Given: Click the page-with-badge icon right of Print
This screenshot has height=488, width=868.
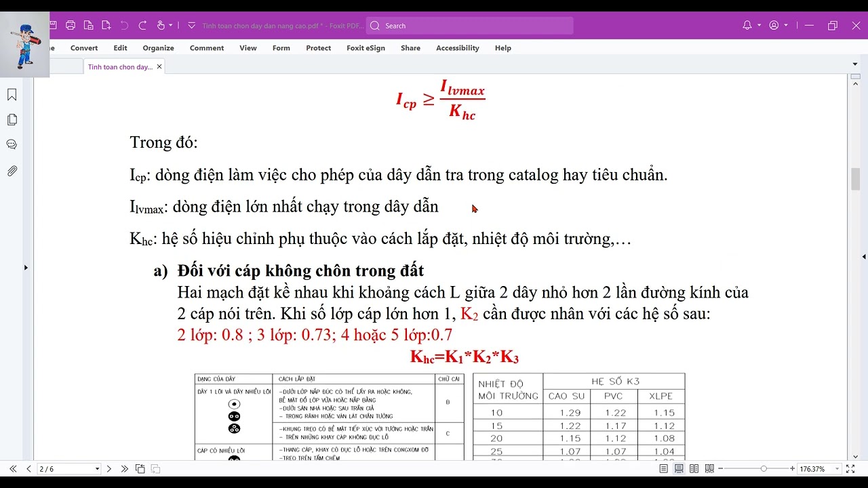Looking at the screenshot, I should [x=88, y=25].
